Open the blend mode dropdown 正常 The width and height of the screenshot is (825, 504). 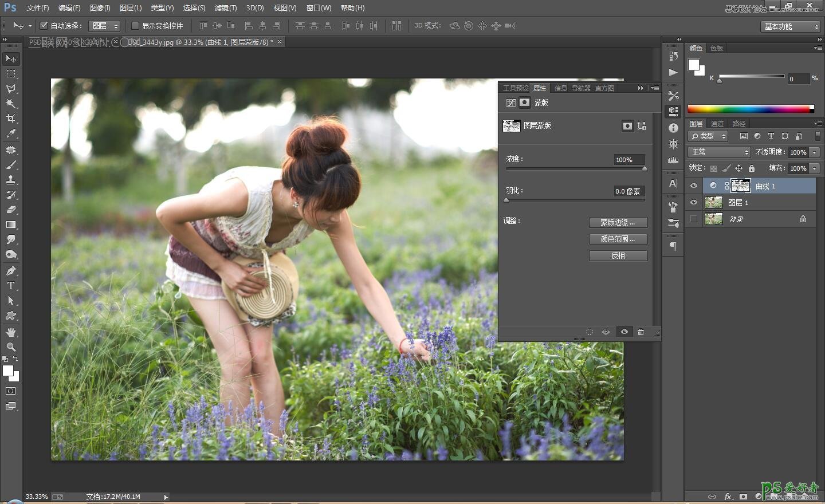(x=719, y=152)
